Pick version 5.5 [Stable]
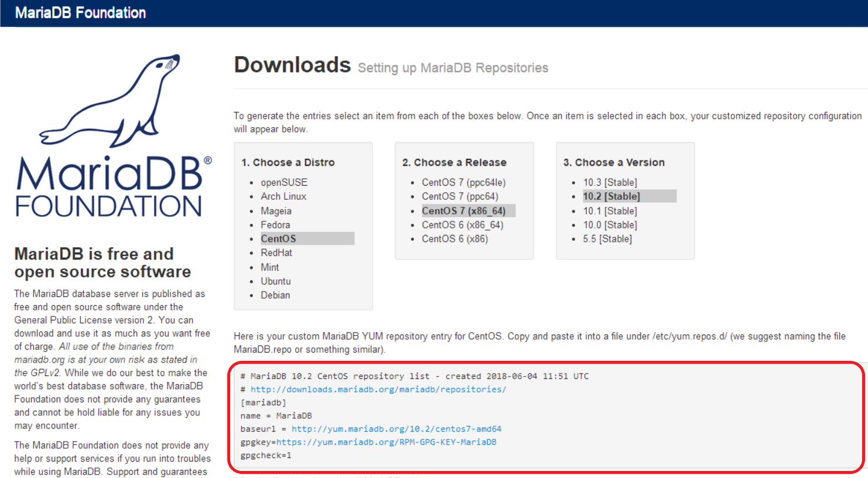The height and width of the screenshot is (478, 868). pyautogui.click(x=607, y=238)
